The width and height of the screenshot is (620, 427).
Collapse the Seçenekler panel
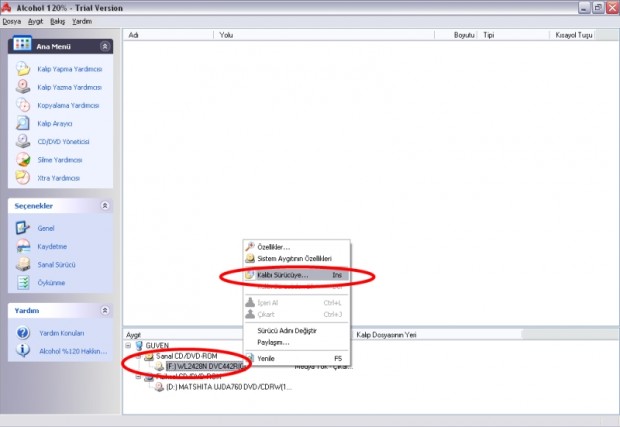point(105,206)
